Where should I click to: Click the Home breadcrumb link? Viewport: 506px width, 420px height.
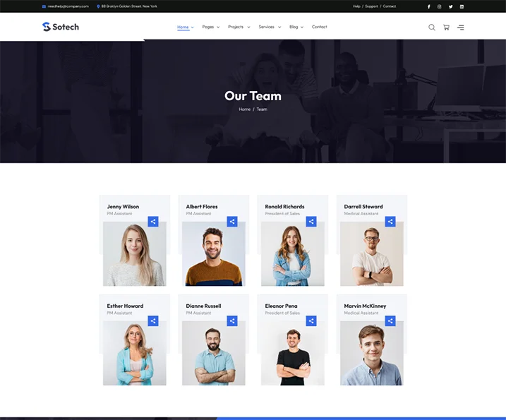click(244, 109)
